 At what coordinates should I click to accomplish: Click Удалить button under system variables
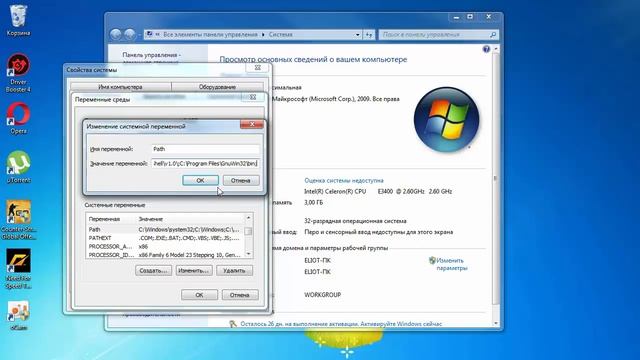234,271
